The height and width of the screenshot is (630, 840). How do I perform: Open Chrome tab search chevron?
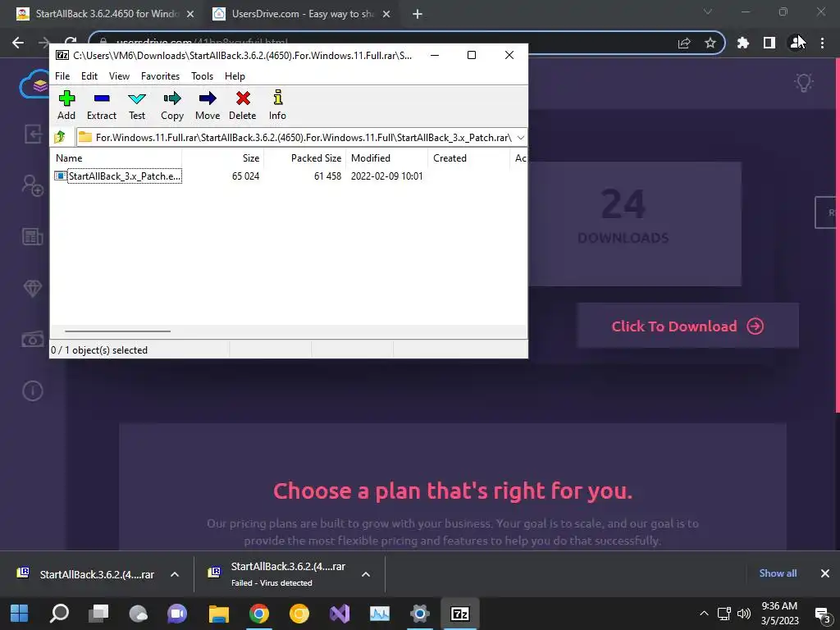pos(708,11)
